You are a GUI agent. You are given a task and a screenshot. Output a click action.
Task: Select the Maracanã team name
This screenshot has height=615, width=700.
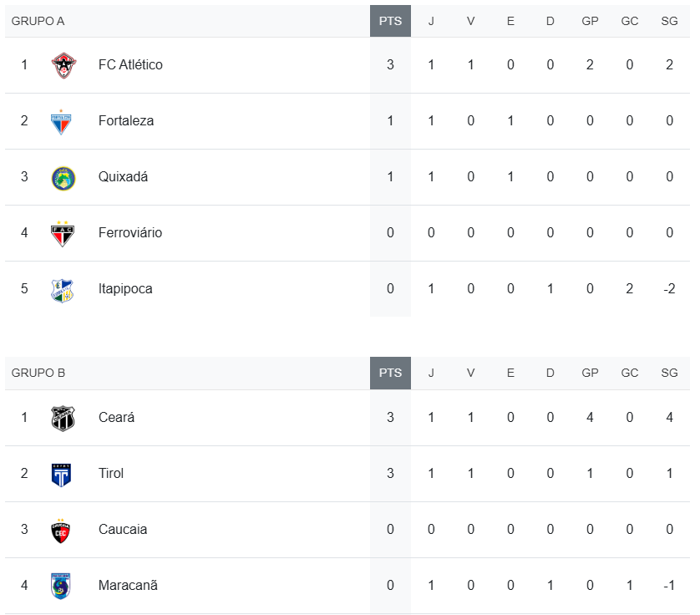(x=128, y=586)
